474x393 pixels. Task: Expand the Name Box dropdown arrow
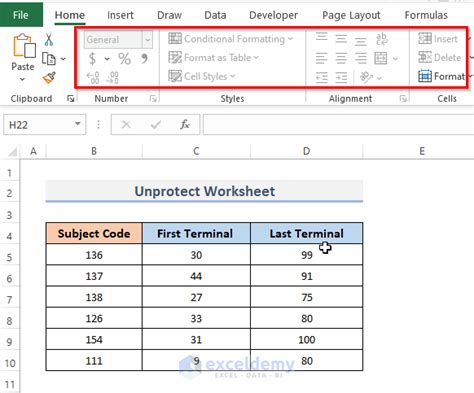click(78, 124)
